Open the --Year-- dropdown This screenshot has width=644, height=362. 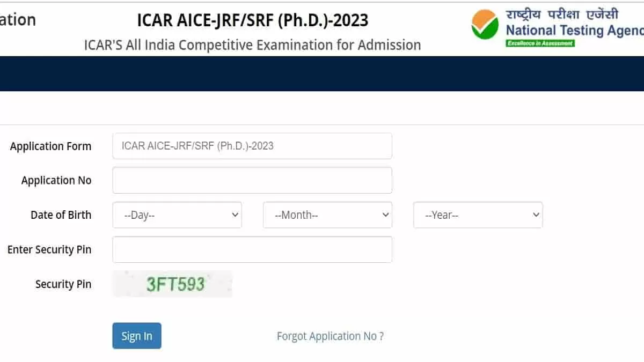[478, 215]
